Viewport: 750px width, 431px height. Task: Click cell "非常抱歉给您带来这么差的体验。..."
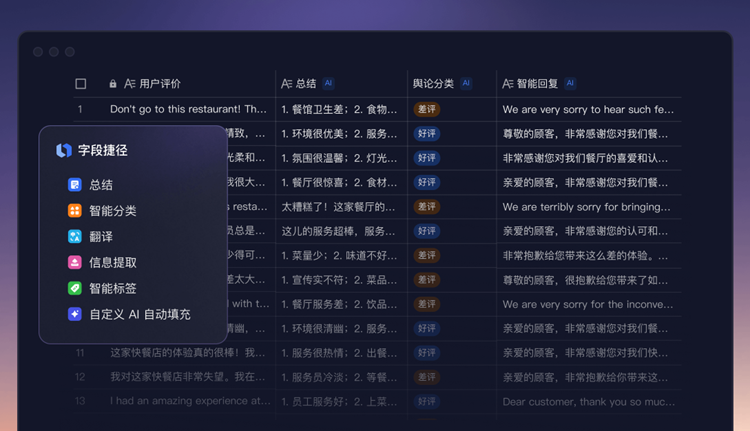(x=585, y=255)
